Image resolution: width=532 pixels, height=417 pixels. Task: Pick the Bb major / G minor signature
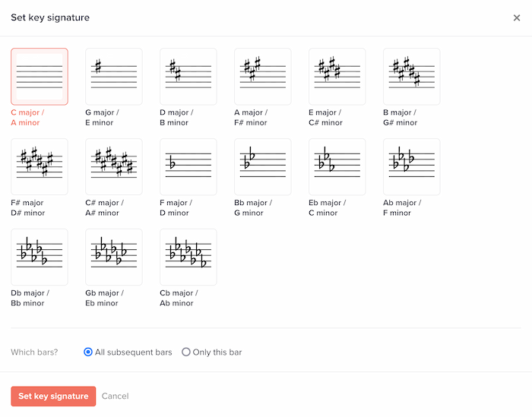262,167
